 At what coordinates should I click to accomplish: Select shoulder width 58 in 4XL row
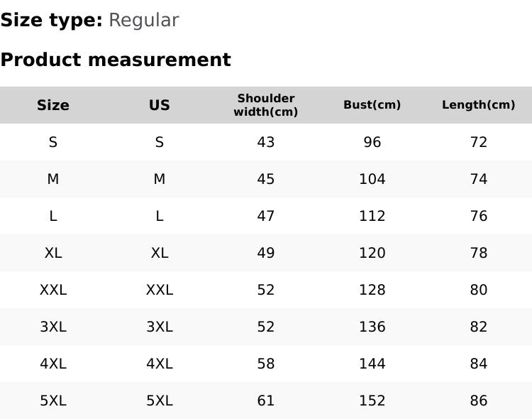(x=266, y=364)
